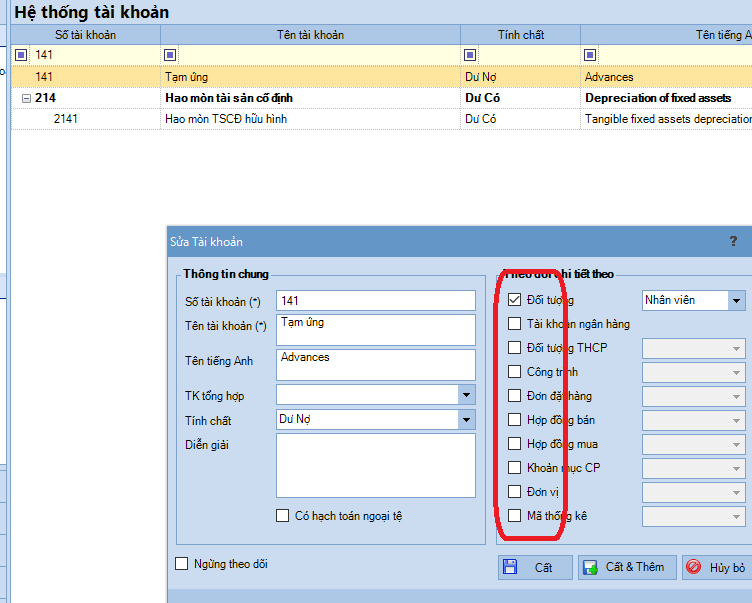Open dropdown beside Khoản mục CP
Screen dimensions: 752x603
tap(736, 469)
